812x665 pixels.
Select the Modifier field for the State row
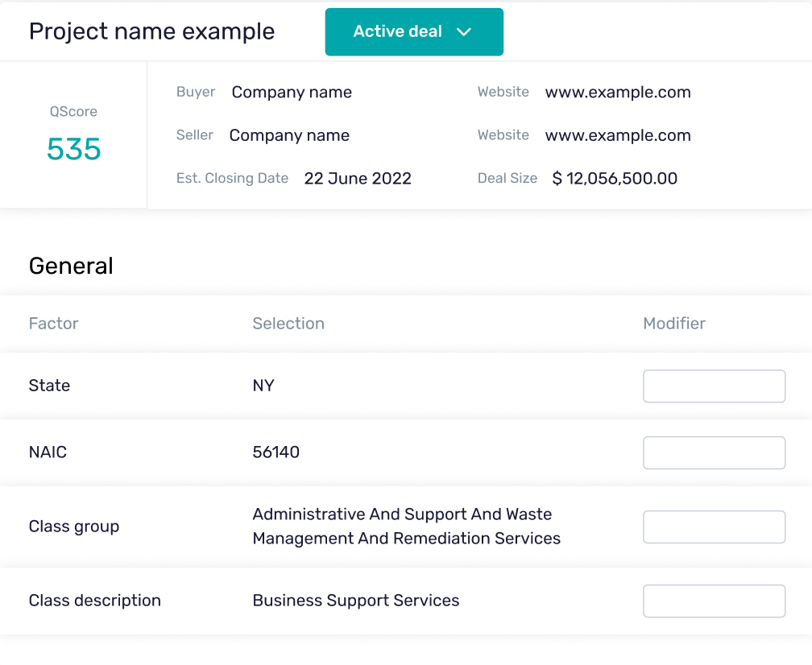click(714, 386)
